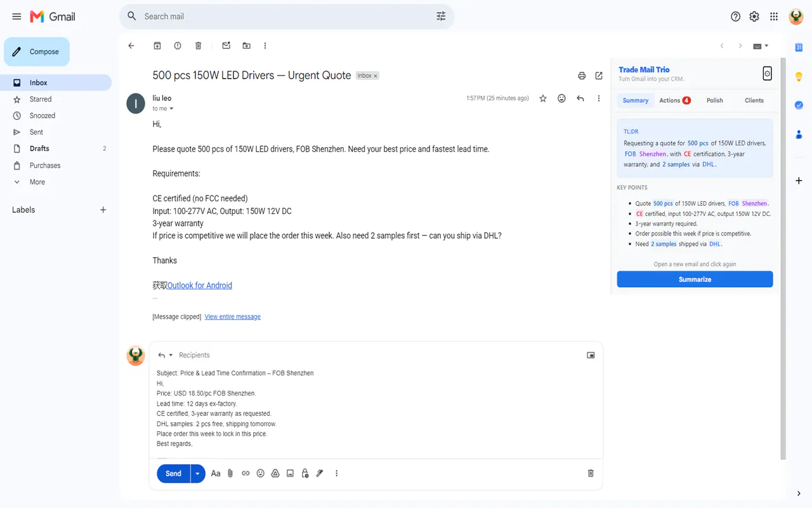Open Google Calendar side panel
The width and height of the screenshot is (812, 508).
pos(799,48)
